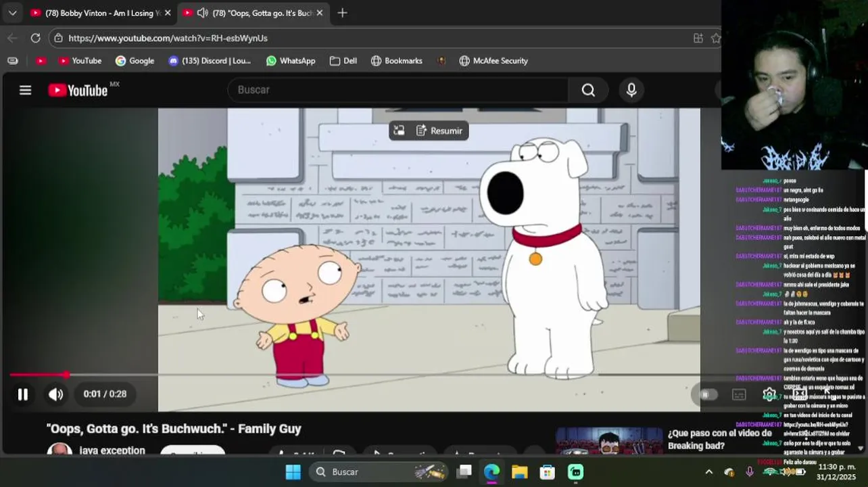Select the YouTube URL in the address bar
This screenshot has height=487, width=868.
pos(168,39)
